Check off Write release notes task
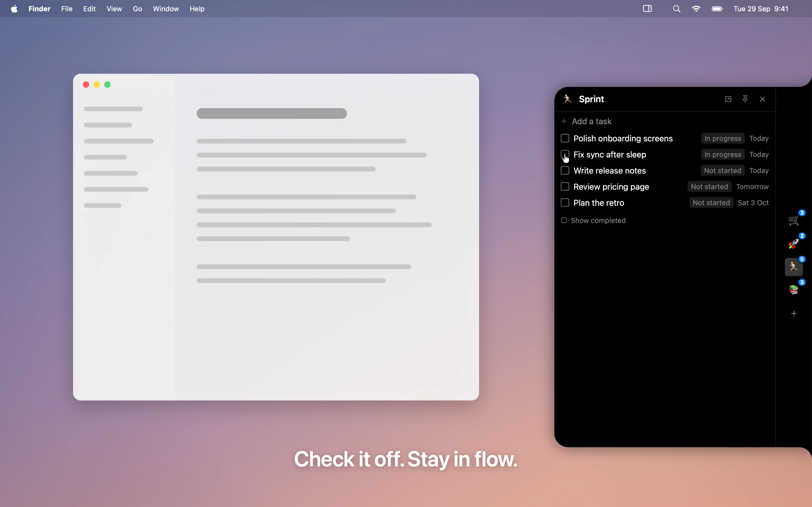 click(565, 170)
